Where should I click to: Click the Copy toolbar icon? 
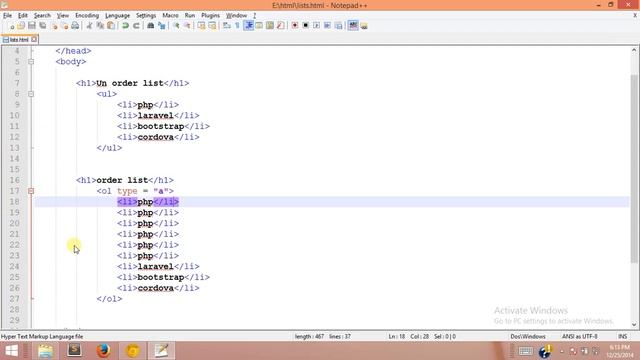pyautogui.click(x=100, y=26)
